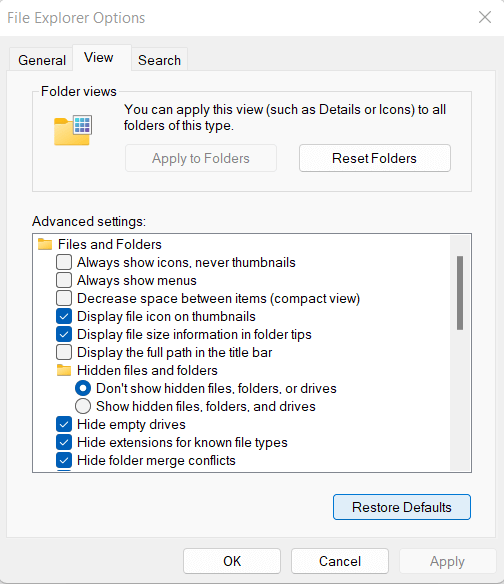Choose Show hidden files, folders, and drives
Screen dimensions: 504x584
(83, 406)
